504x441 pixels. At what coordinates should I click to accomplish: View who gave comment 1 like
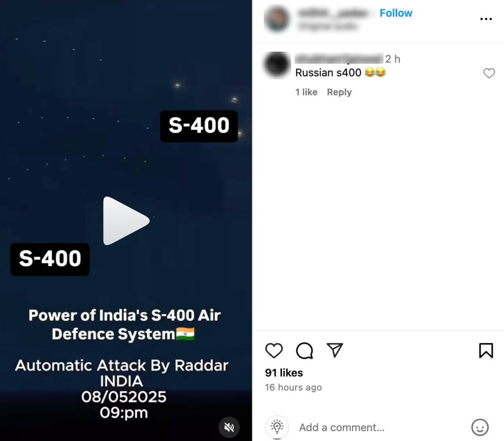[306, 92]
